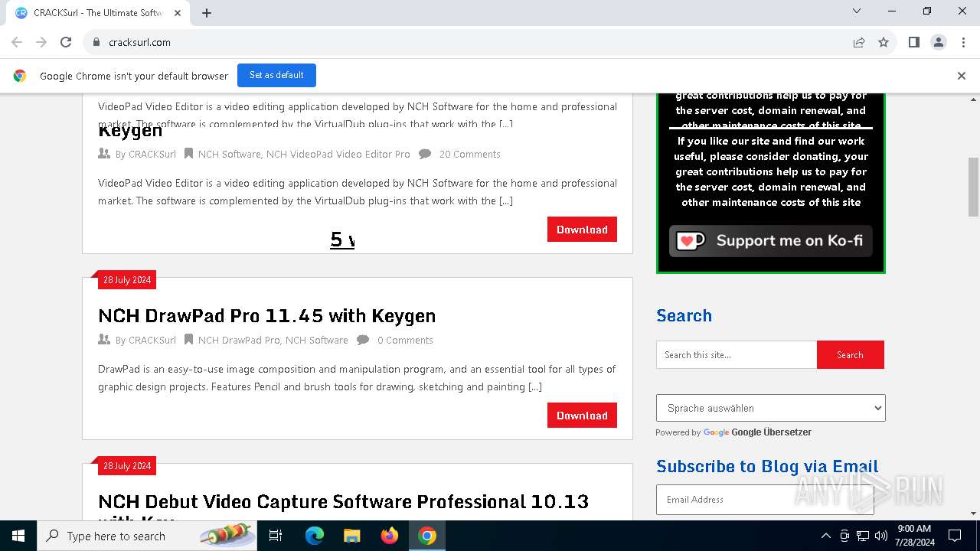The image size is (980, 551).
Task: Show hidden system tray icons
Action: click(x=825, y=536)
